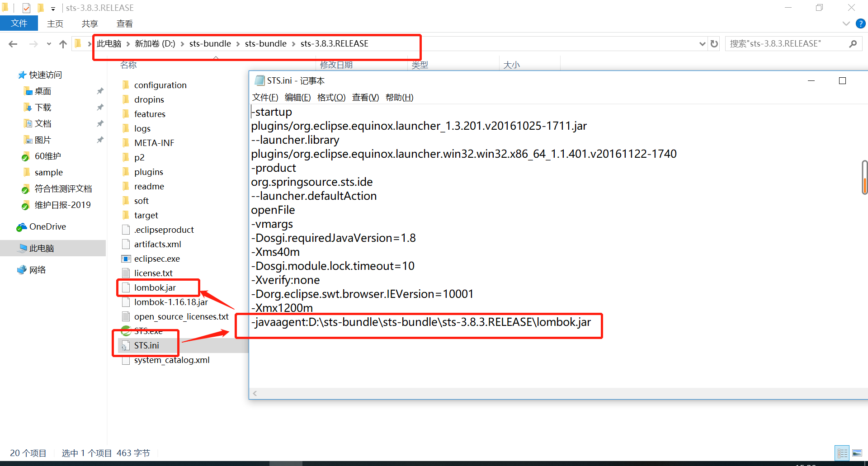Image resolution: width=868 pixels, height=466 pixels.
Task: Select OneDrive in the navigation pane
Action: (47, 227)
